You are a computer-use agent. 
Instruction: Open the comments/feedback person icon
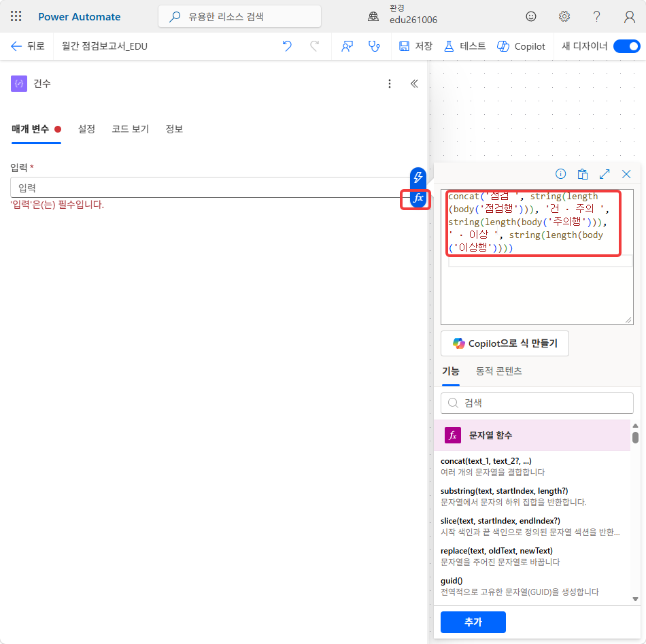pyautogui.click(x=347, y=46)
